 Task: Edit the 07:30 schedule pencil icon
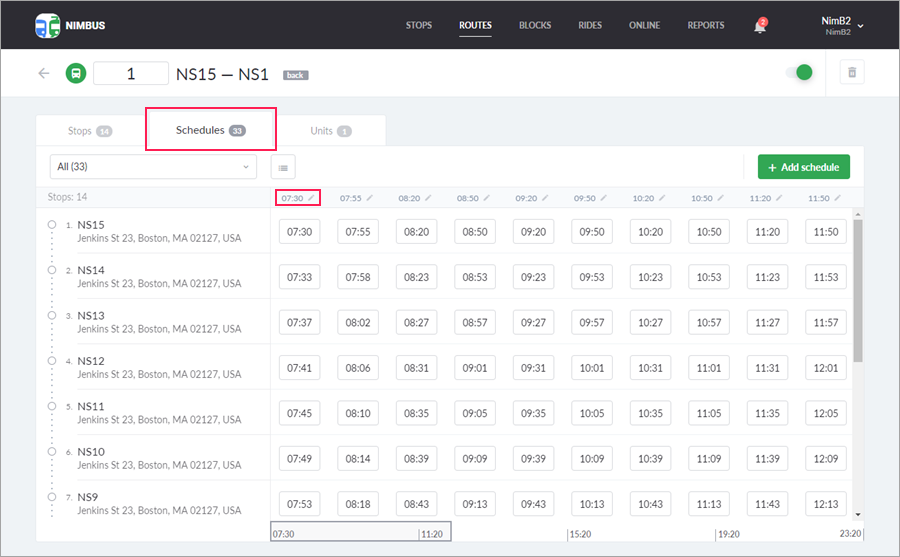coord(312,198)
